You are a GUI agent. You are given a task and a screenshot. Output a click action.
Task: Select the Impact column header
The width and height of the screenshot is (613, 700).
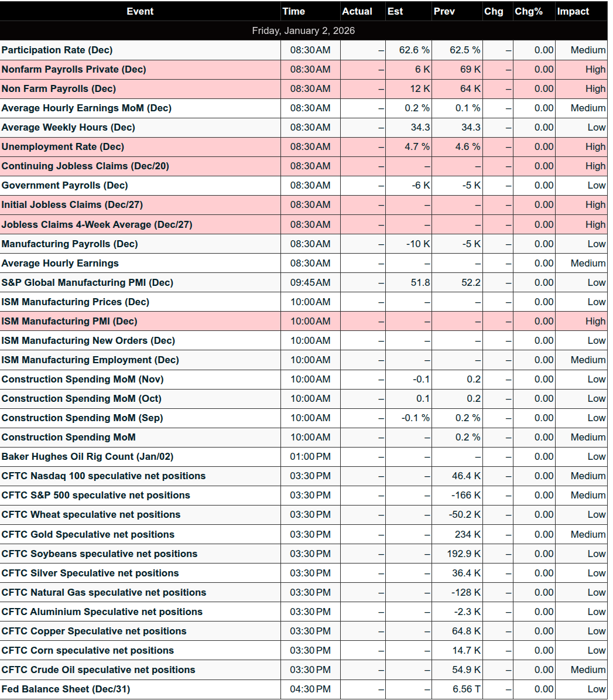point(573,11)
